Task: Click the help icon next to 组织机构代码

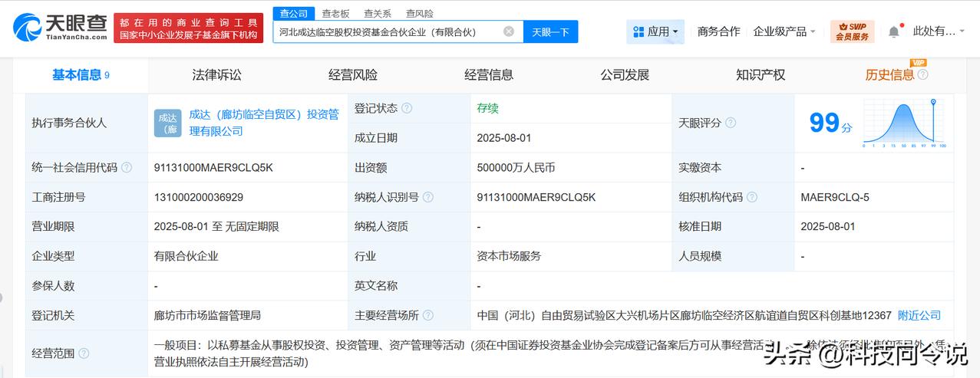Action: click(752, 197)
